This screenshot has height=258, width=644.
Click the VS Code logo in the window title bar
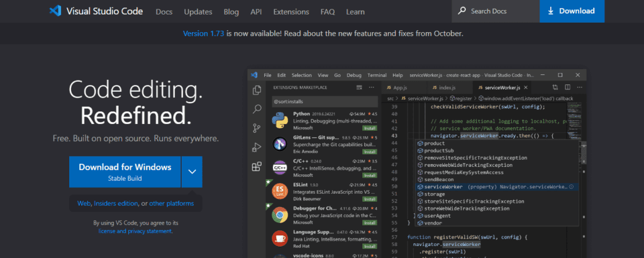coord(254,75)
